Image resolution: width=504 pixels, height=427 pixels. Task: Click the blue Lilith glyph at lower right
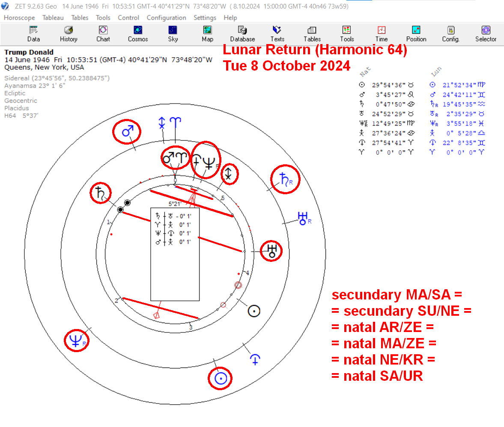tap(255, 359)
